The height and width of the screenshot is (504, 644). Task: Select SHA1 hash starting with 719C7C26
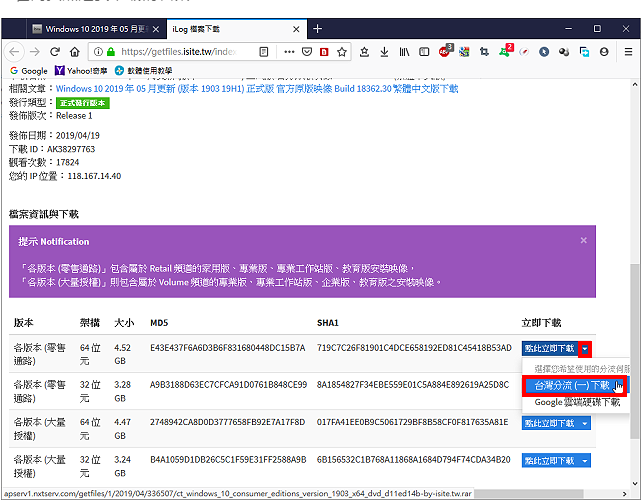point(414,348)
